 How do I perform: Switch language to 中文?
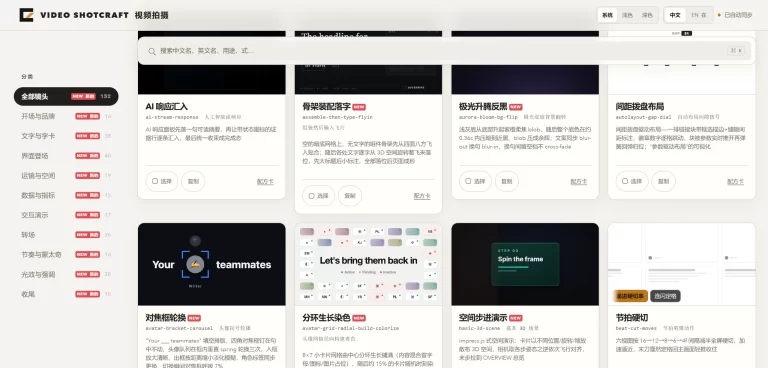(x=675, y=15)
